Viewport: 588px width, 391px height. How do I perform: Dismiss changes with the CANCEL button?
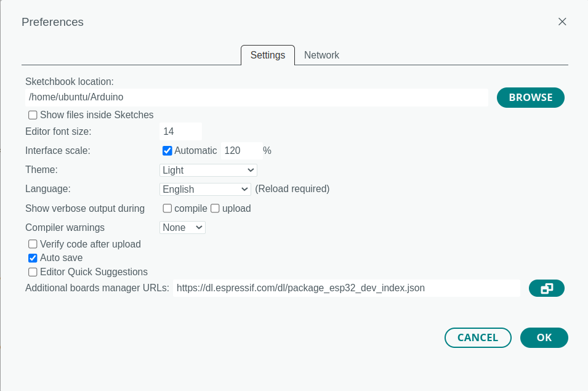[478, 338]
